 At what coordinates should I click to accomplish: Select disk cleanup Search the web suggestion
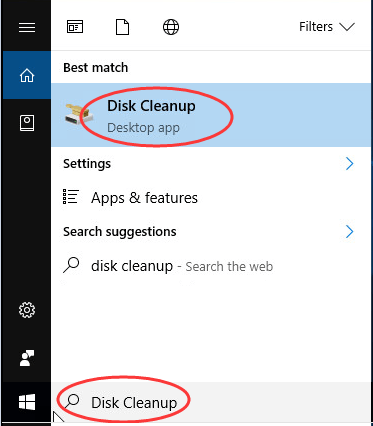point(211,266)
